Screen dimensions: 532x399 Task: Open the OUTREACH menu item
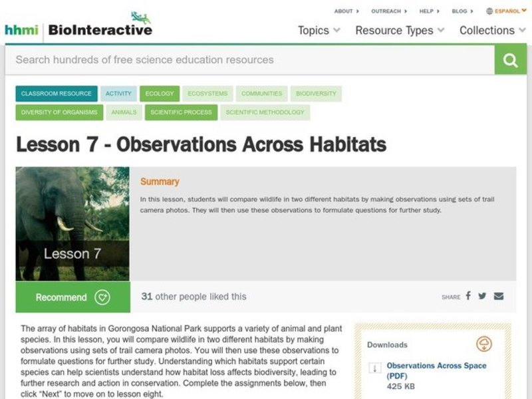pos(387,11)
